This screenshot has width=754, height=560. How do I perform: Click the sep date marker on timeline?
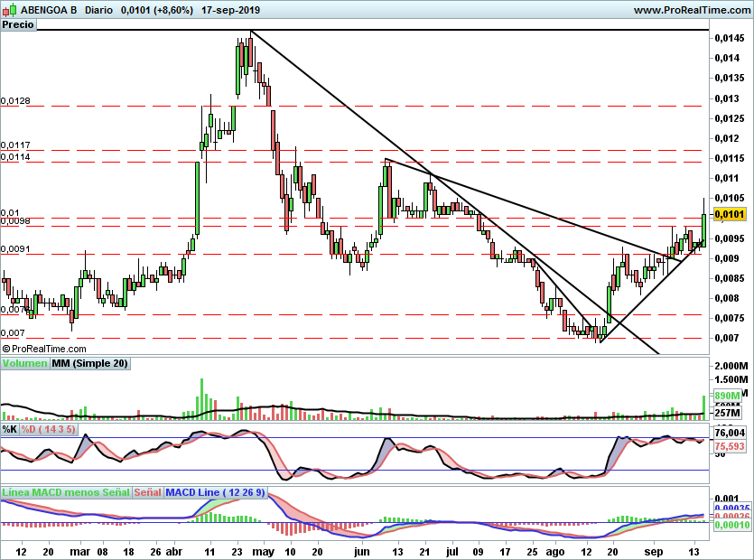tap(654, 551)
